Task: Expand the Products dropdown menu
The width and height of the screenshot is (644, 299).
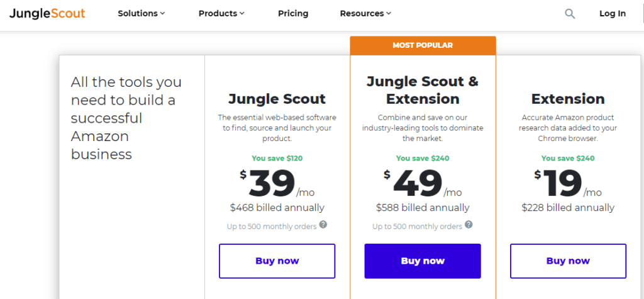Action: [221, 14]
